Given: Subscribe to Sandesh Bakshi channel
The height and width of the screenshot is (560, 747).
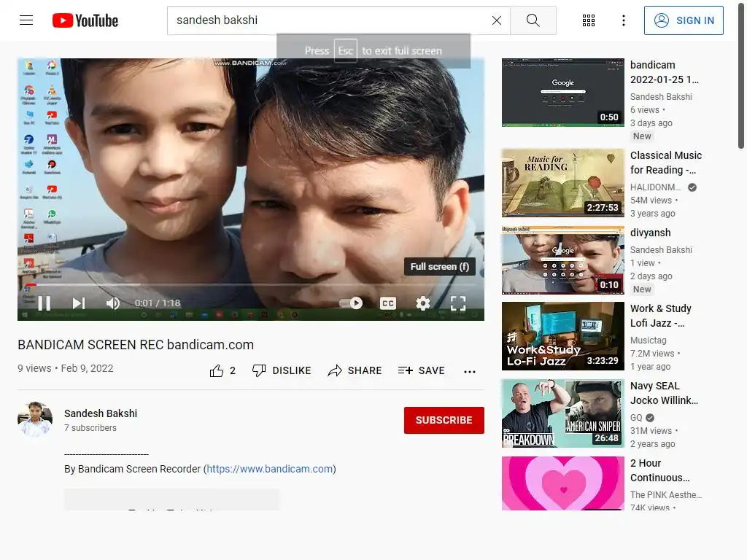Looking at the screenshot, I should (444, 420).
